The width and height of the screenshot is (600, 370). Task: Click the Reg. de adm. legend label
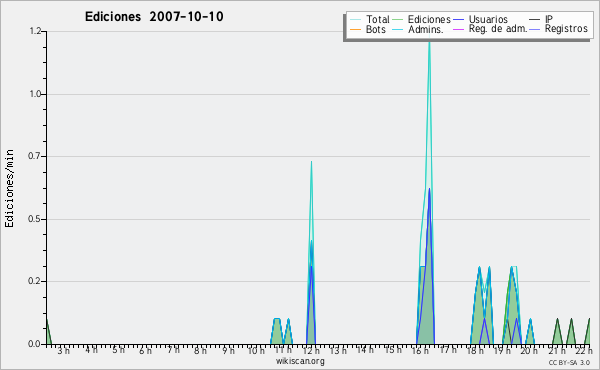coord(498,29)
